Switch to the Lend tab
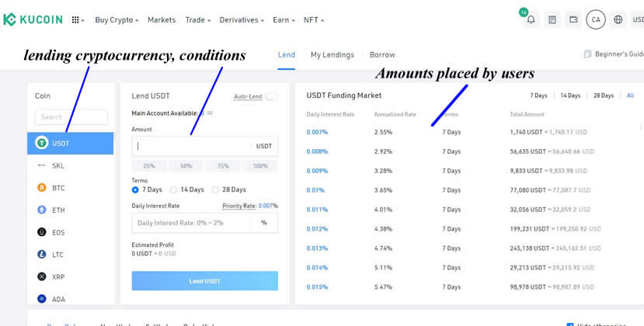This screenshot has height=326, width=644. [x=287, y=54]
